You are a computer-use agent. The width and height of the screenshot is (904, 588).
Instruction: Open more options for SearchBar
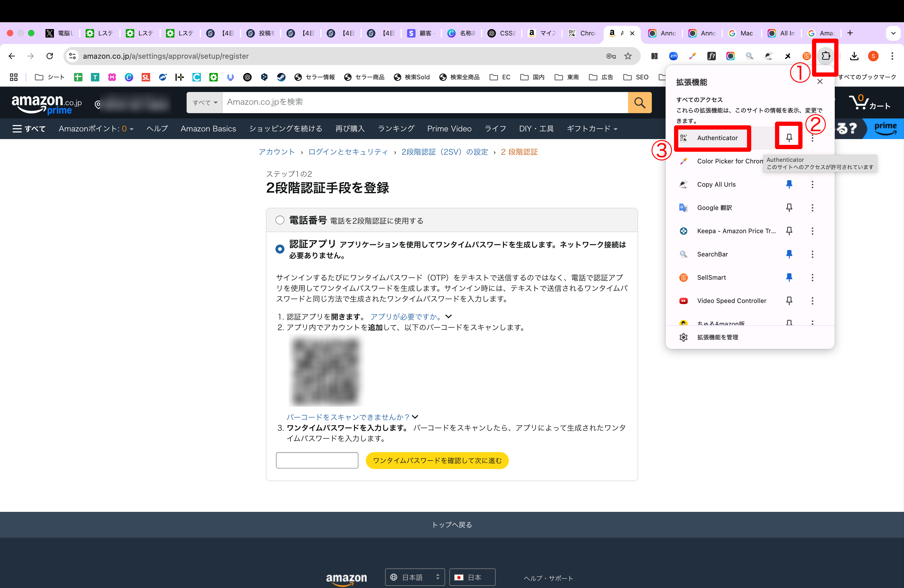click(813, 254)
